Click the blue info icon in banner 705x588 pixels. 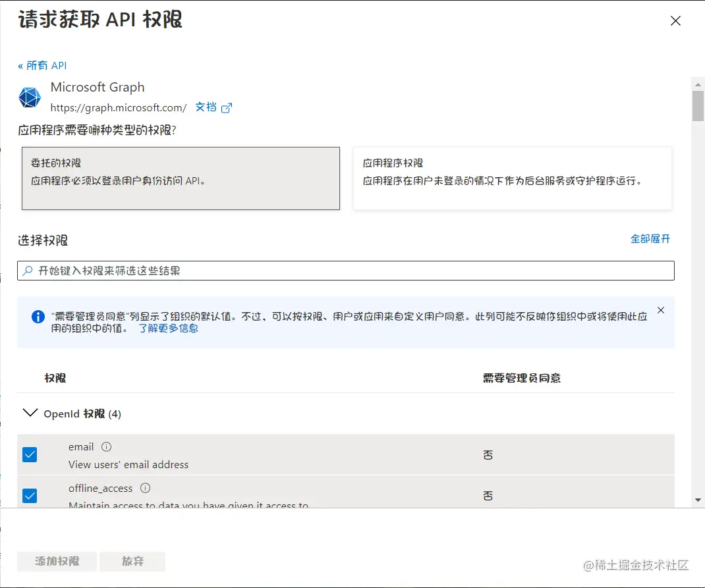click(x=38, y=317)
